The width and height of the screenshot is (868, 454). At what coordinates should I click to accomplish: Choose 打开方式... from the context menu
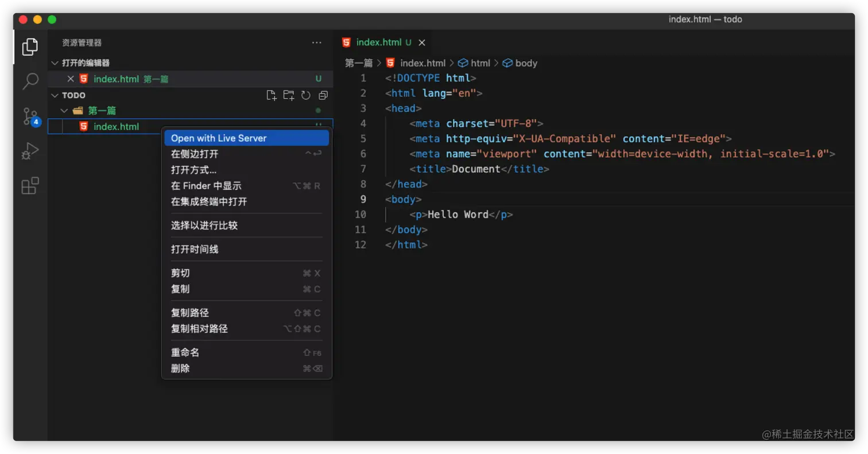point(247,170)
